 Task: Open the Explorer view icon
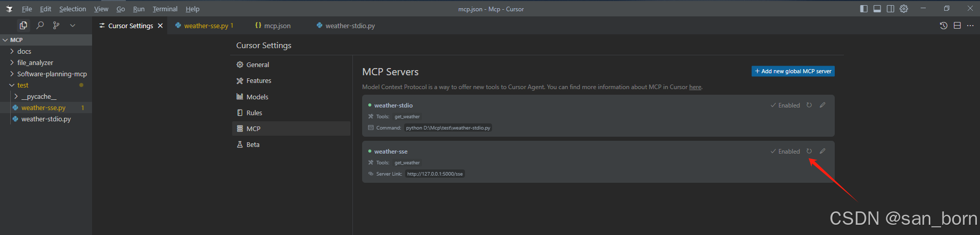point(23,25)
